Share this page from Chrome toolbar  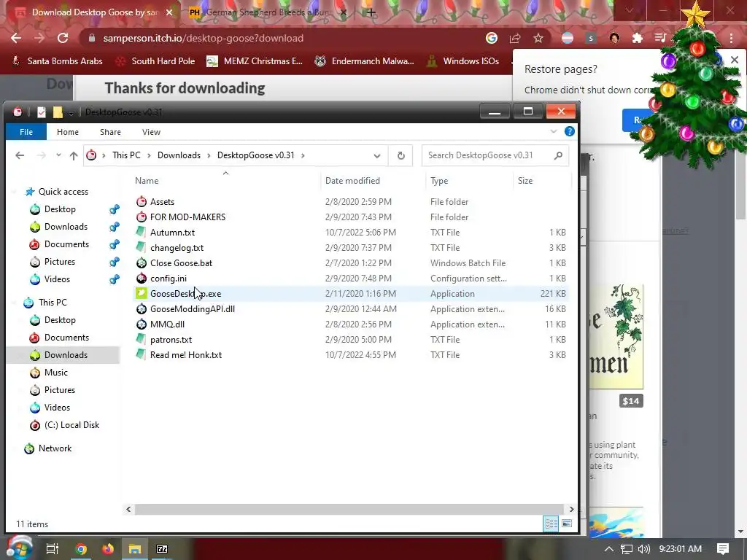click(515, 38)
